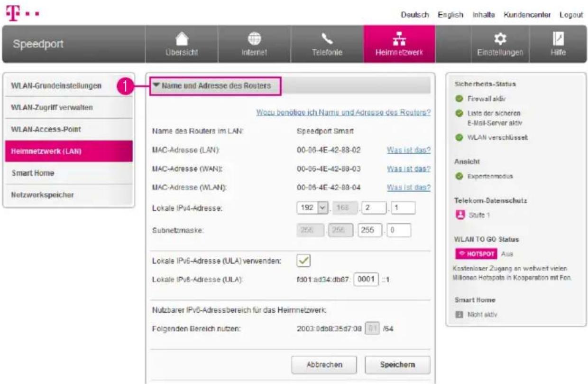This screenshot has height=384, width=588.
Task: Switch language to Deutsch
Action: pos(415,15)
